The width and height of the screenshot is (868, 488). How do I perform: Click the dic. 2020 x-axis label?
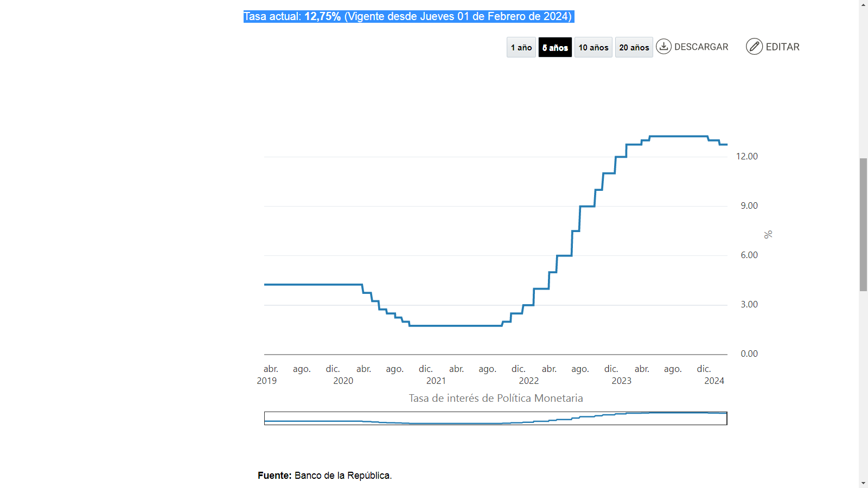tap(339, 375)
